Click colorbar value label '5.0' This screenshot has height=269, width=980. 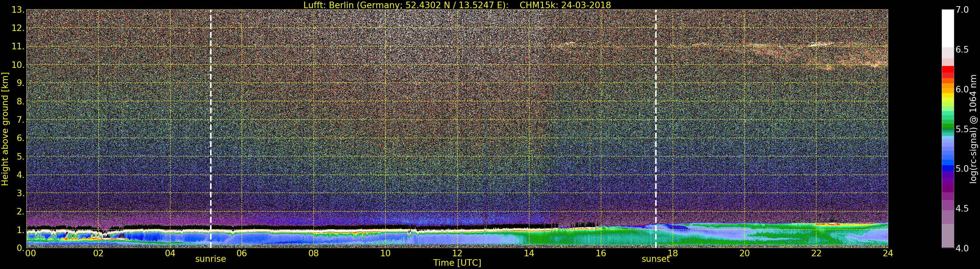(962, 168)
